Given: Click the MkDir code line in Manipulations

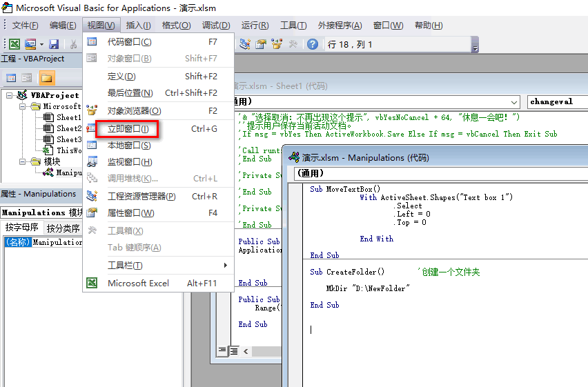Looking at the screenshot, I should pyautogui.click(x=367, y=288).
